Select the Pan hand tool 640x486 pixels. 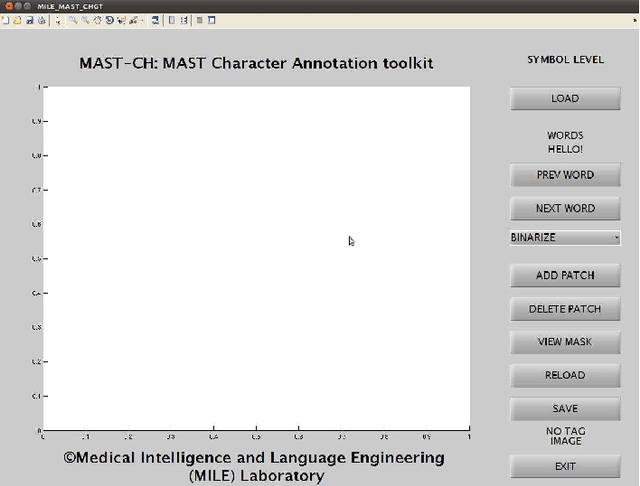[x=97, y=20]
